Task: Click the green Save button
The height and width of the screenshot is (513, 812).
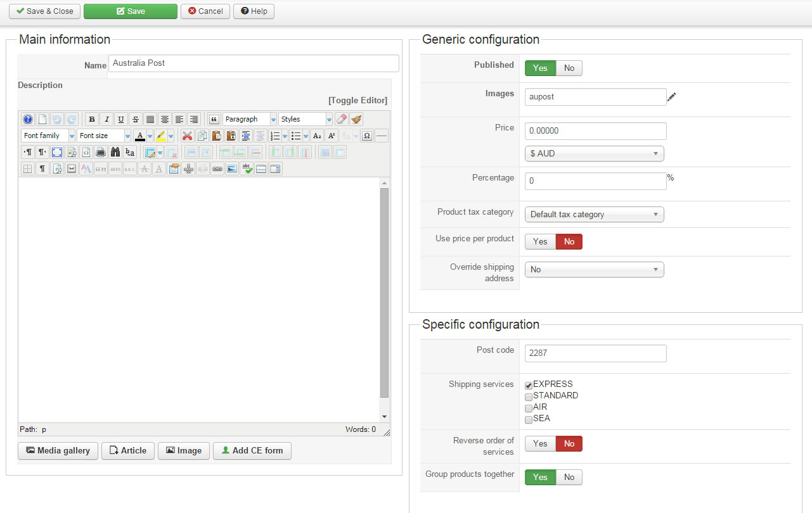Action: [131, 11]
